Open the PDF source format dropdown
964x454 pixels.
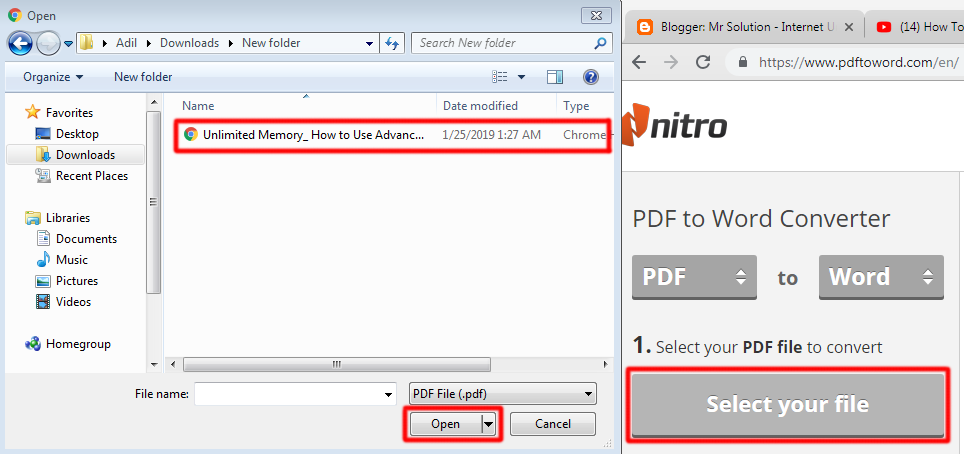694,277
